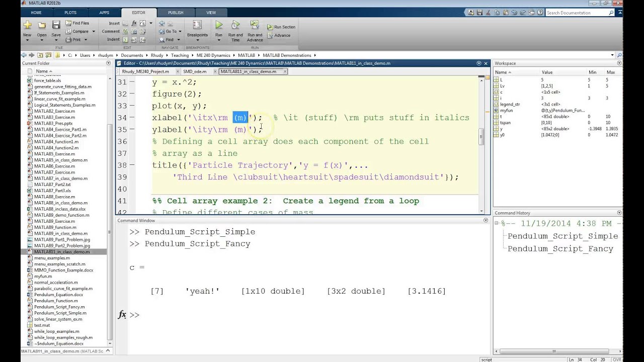The height and width of the screenshot is (362, 644).
Task: Select test.mat in Current Folder
Action: (x=42, y=325)
